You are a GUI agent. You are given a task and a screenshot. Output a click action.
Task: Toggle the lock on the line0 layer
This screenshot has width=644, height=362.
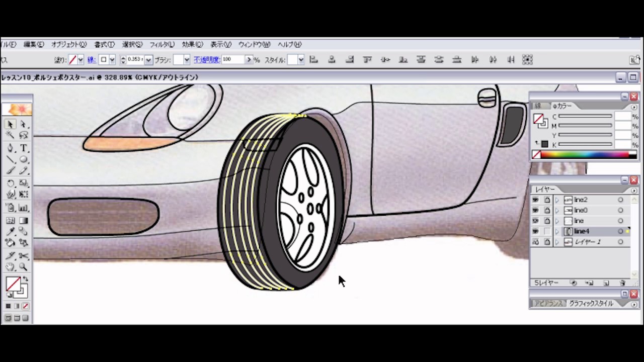point(546,211)
